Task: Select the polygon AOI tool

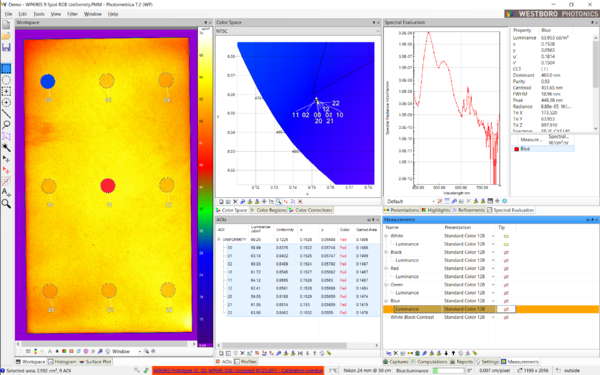Action: point(6,136)
